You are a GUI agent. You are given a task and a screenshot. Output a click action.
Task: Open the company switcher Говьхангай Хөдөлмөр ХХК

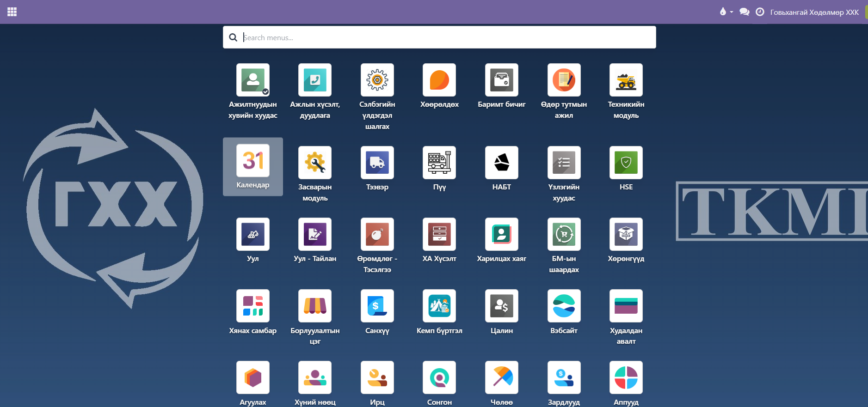pyautogui.click(x=814, y=12)
